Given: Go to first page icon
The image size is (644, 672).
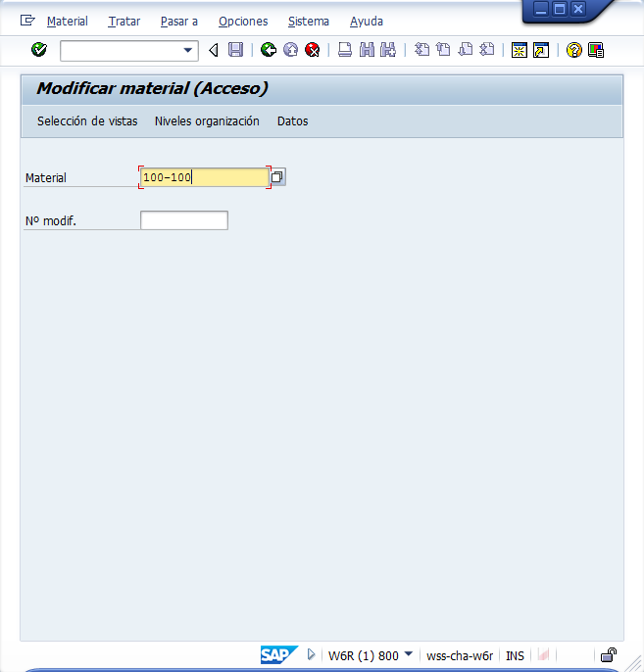Looking at the screenshot, I should [x=421, y=50].
